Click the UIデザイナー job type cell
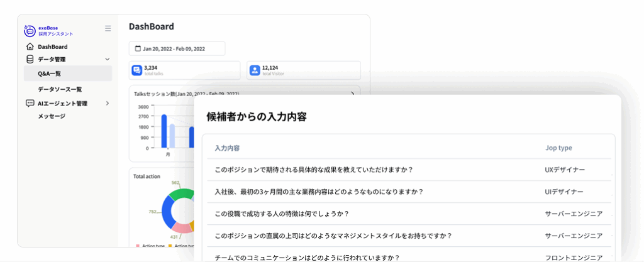The width and height of the screenshot is (644, 262). pyautogui.click(x=564, y=192)
